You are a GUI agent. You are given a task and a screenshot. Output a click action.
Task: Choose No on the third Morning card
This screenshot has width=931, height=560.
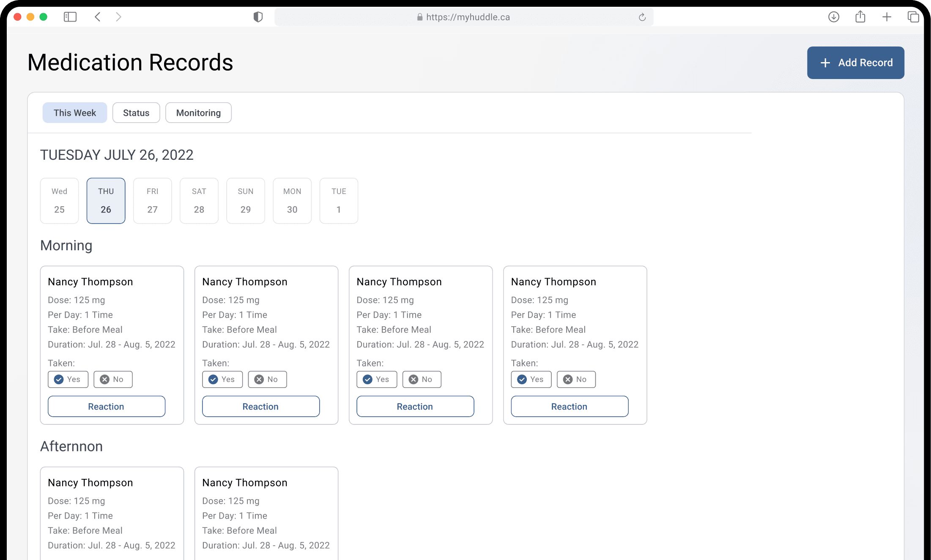pos(422,380)
